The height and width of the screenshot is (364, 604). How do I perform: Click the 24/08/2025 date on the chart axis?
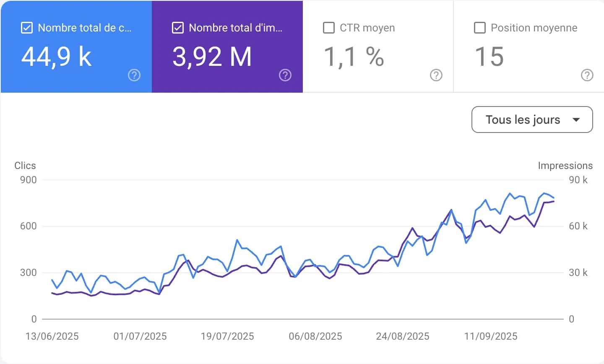pyautogui.click(x=403, y=336)
